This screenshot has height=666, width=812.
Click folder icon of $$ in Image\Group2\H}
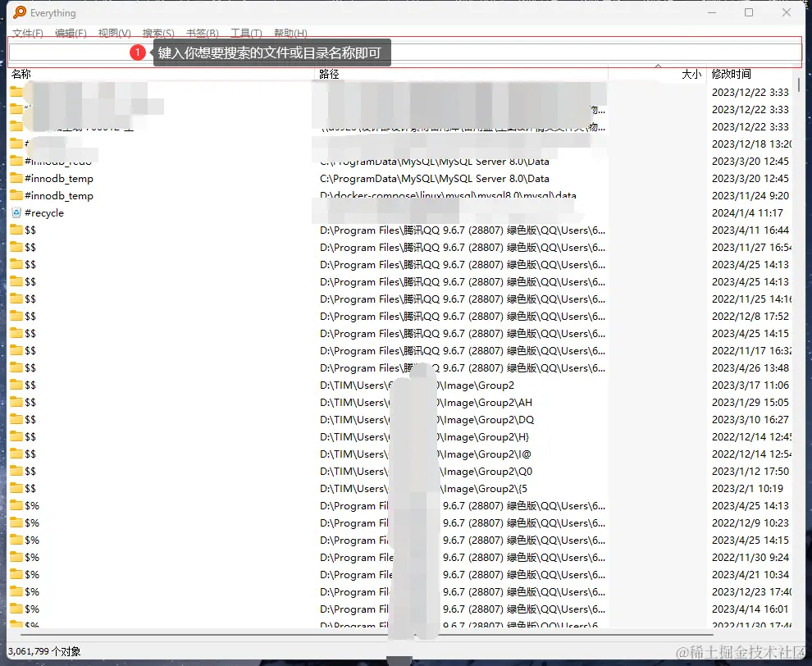coord(16,436)
